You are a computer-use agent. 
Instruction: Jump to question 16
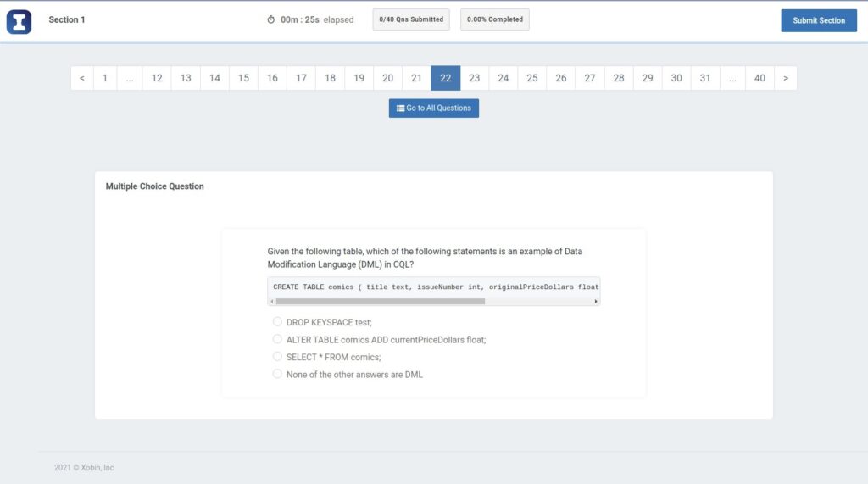coord(272,78)
